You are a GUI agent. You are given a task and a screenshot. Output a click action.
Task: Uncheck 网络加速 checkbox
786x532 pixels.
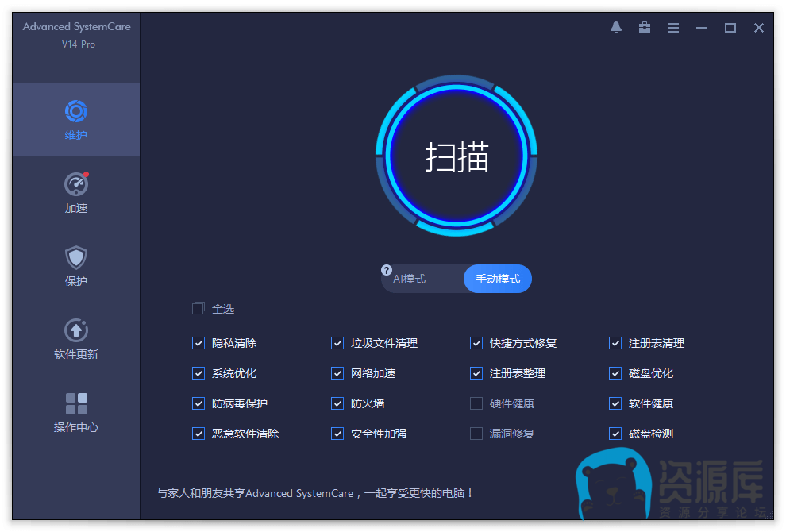(x=337, y=373)
